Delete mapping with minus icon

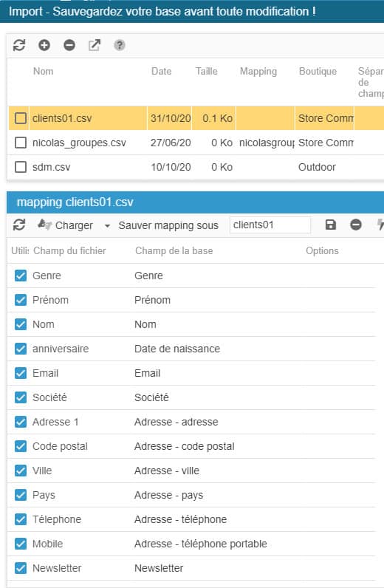pos(355,225)
